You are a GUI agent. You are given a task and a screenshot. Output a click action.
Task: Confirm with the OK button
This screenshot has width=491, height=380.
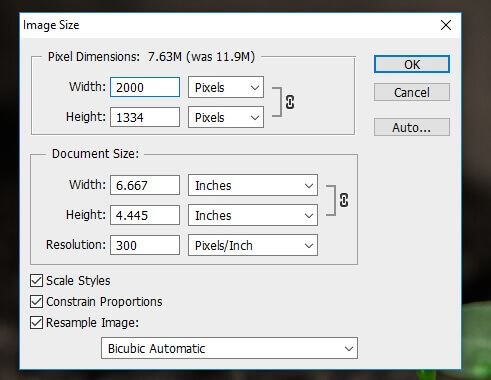tap(412, 64)
